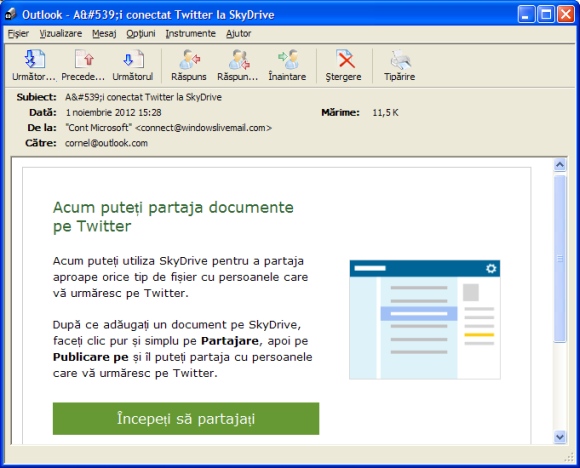Click the message scrollbar up arrow
Viewport: 580px width, 468px height.
[560, 165]
